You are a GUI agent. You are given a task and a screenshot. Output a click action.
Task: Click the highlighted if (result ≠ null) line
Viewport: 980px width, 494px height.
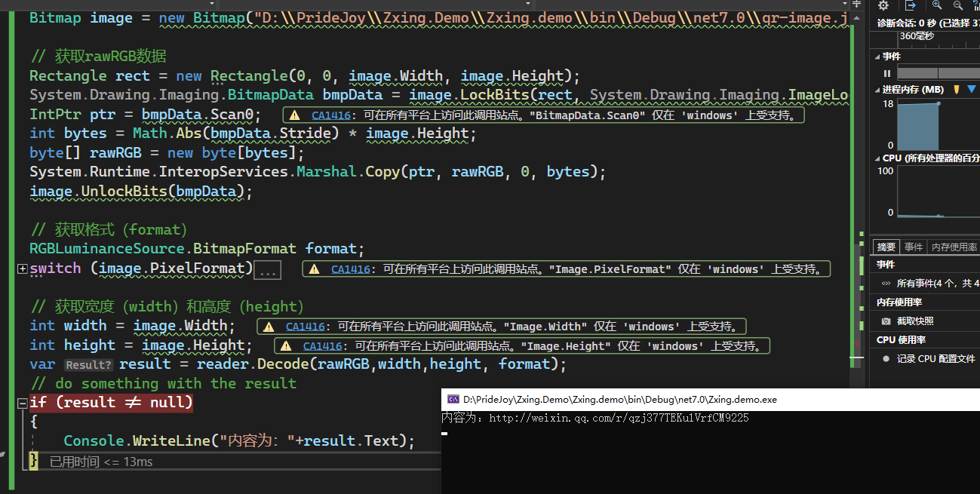[111, 403]
